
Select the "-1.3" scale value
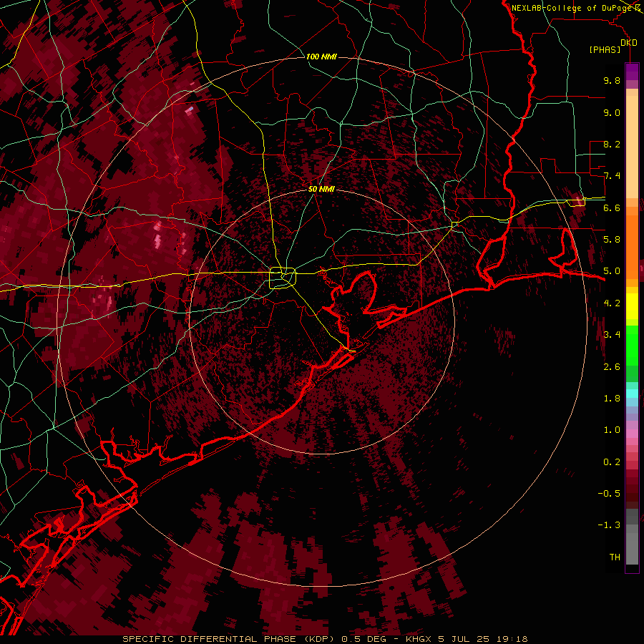pos(609,525)
